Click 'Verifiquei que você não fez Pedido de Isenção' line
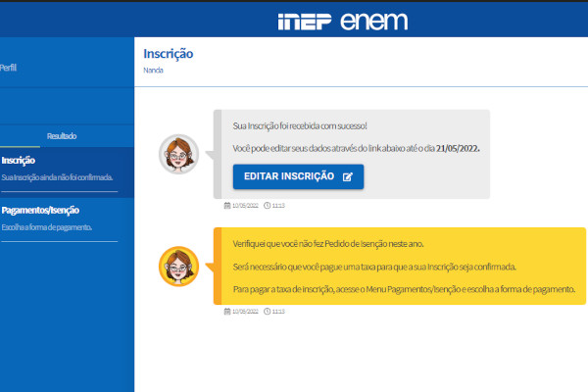 coord(328,244)
